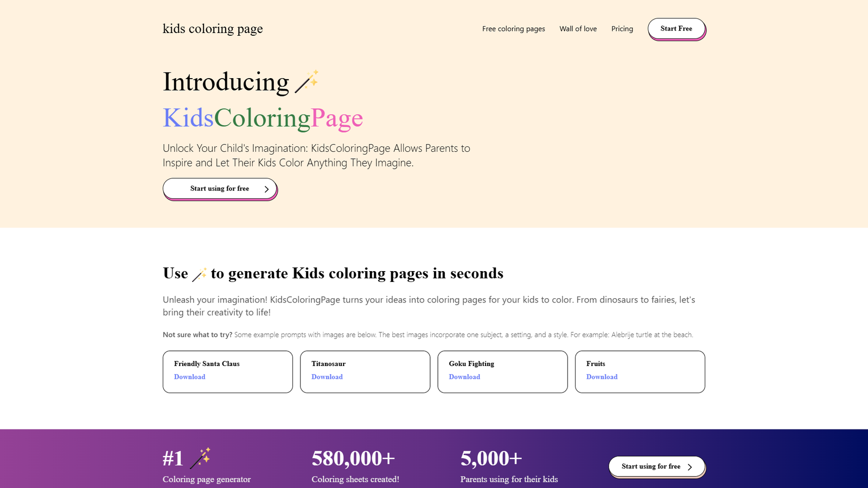Download the Friendly Santa Claus example
This screenshot has width=868, height=488.
189,376
